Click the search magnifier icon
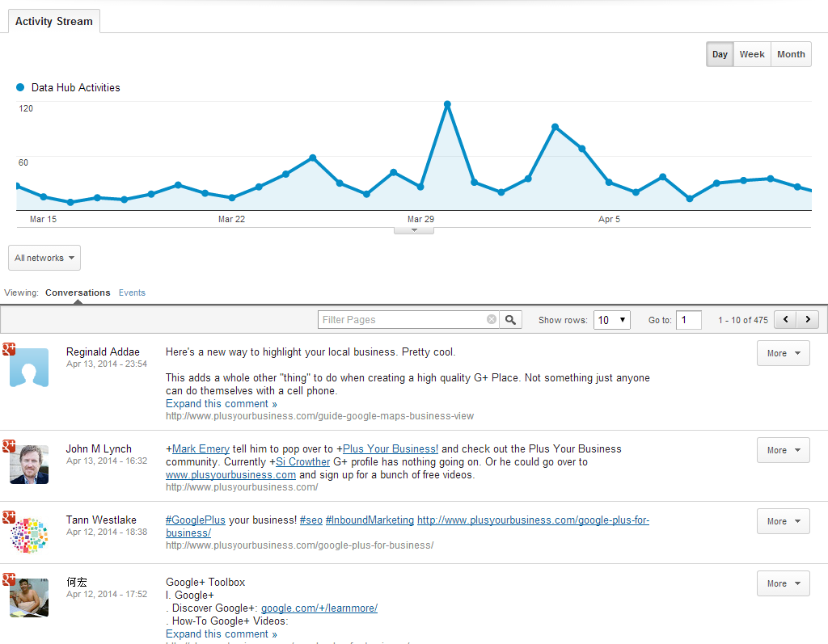 (x=511, y=320)
